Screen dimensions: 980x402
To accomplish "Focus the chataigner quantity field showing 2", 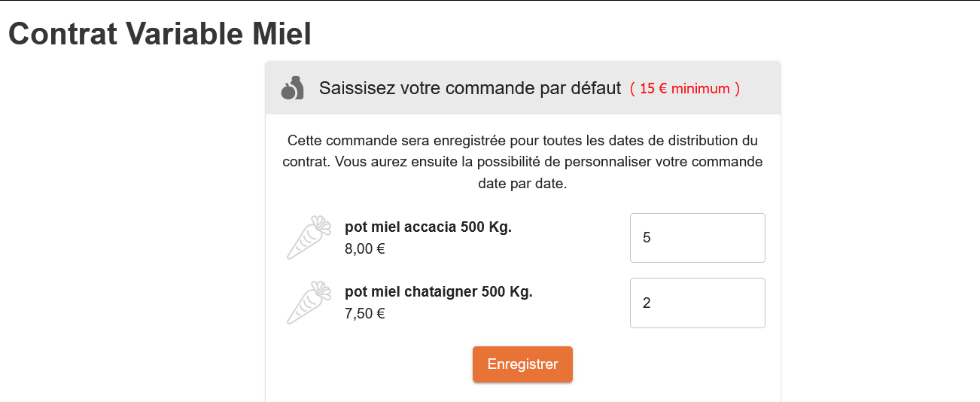I will tap(697, 303).
